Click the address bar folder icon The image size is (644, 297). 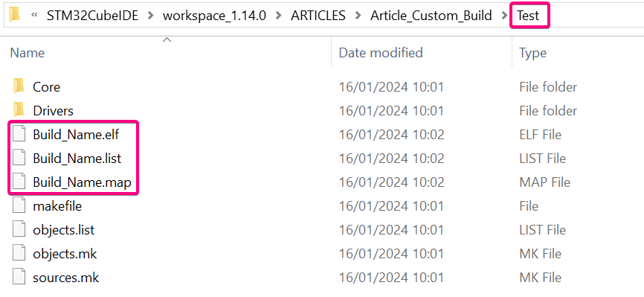click(x=14, y=15)
